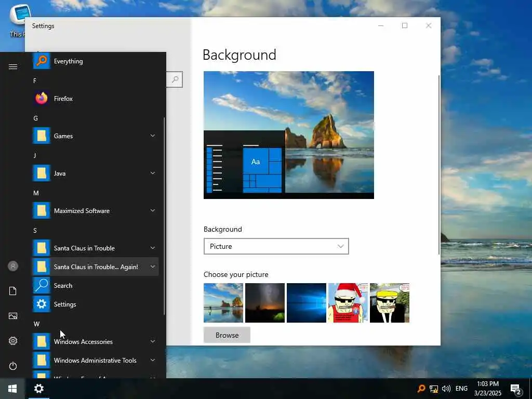Click the Windows Accessories folder icon
This screenshot has height=399, width=532.
click(42, 341)
